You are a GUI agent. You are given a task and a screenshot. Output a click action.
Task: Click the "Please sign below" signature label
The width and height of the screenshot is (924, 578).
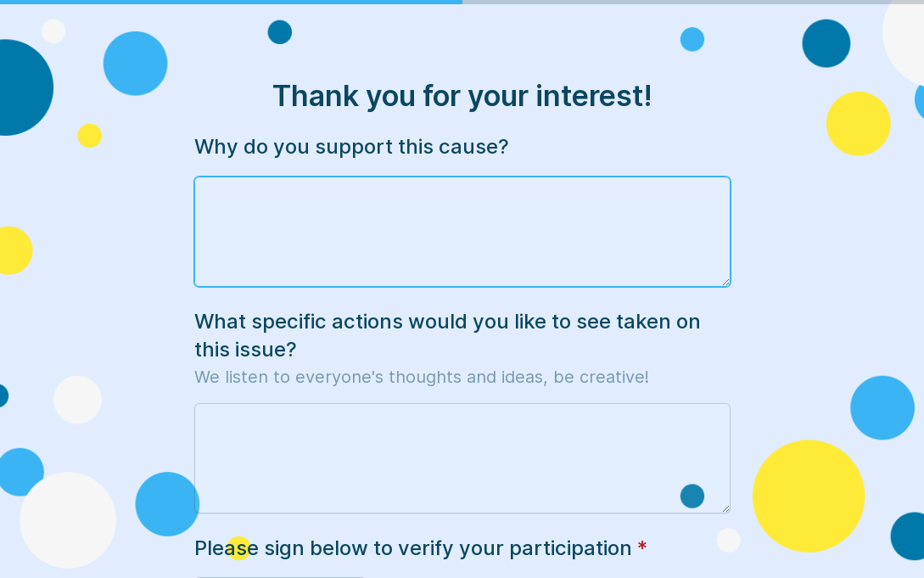(412, 548)
